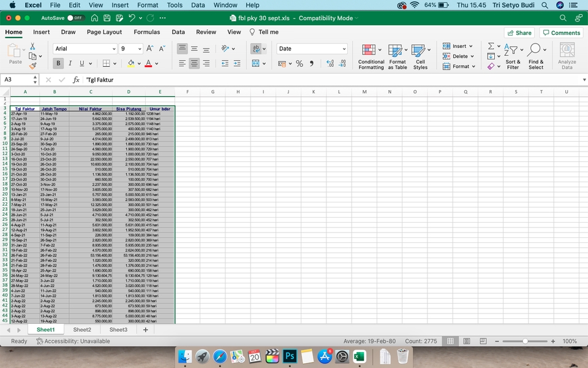Image resolution: width=588 pixels, height=368 pixels.
Task: Open the Data menu in menu bar
Action: pyautogui.click(x=197, y=5)
